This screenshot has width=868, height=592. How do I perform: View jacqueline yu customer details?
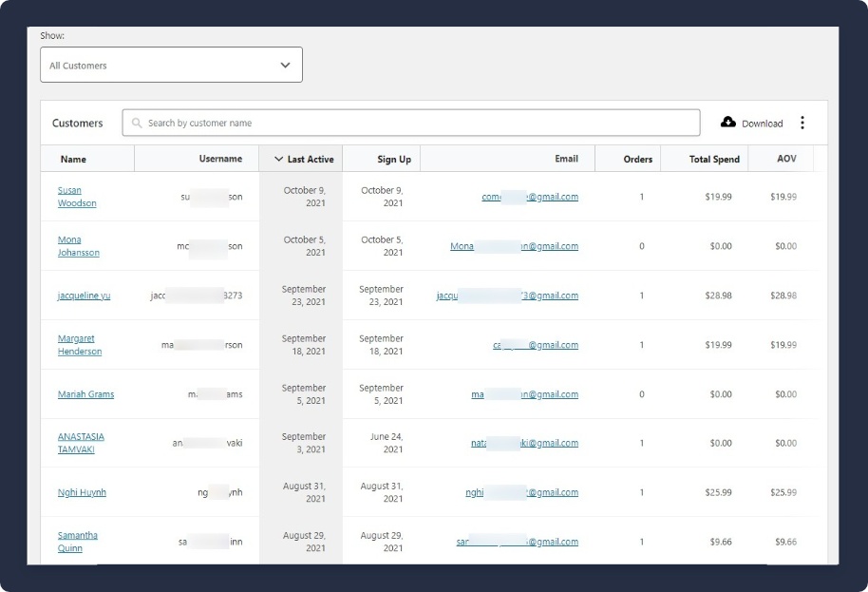84,296
